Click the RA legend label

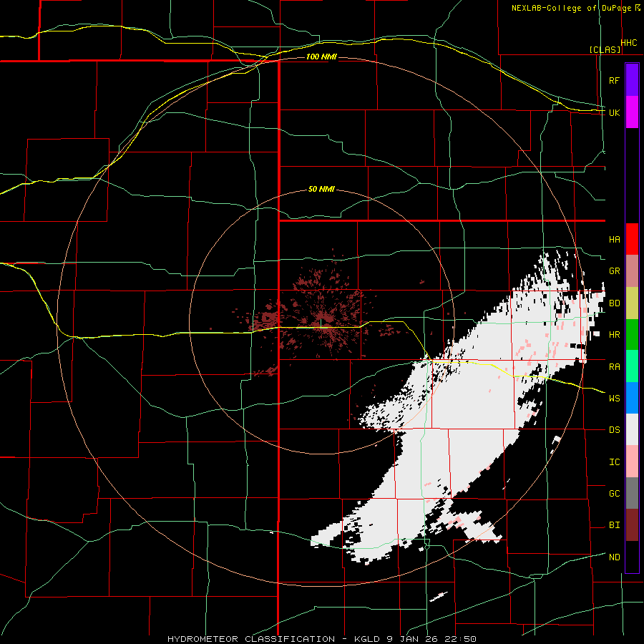click(x=614, y=367)
